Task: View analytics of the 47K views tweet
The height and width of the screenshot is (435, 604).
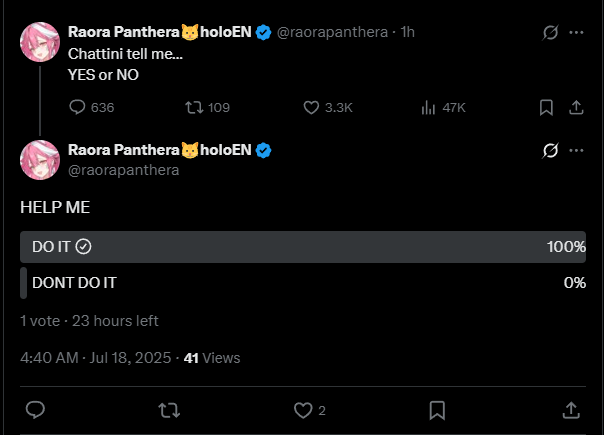Action: 429,107
